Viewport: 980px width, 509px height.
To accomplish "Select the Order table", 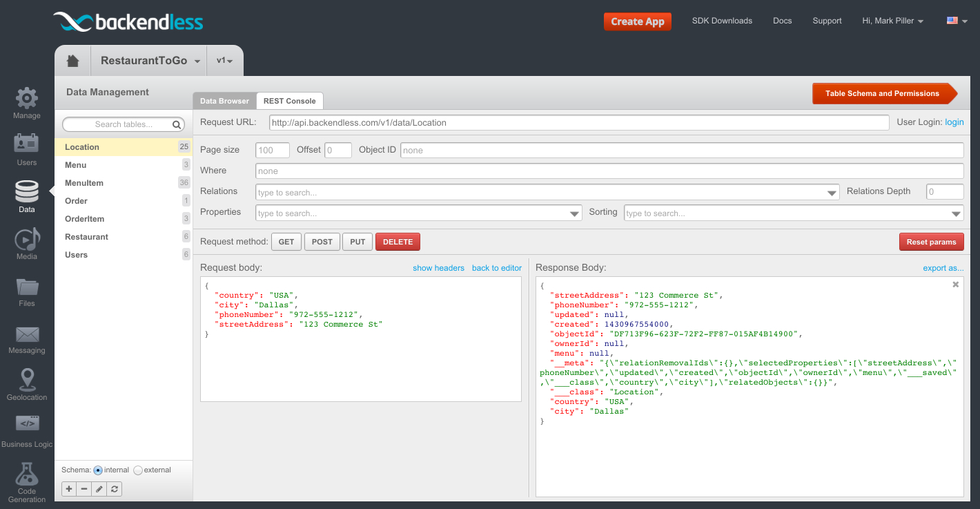I will click(x=124, y=201).
